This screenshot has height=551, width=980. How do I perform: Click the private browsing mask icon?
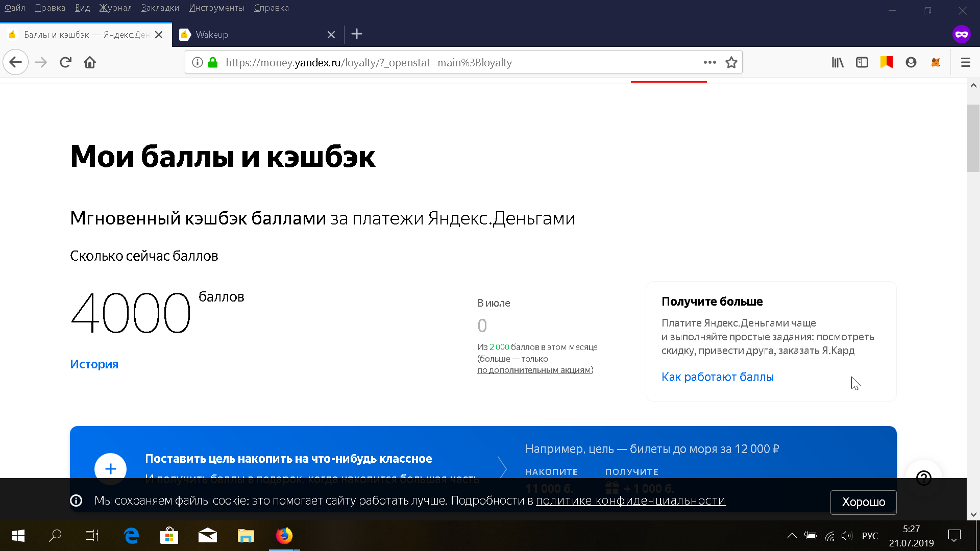(961, 34)
